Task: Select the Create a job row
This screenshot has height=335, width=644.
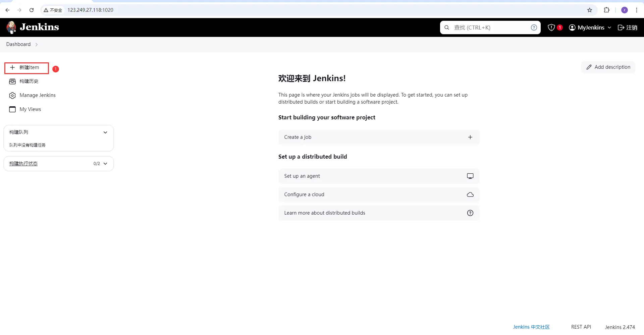Action: [379, 137]
